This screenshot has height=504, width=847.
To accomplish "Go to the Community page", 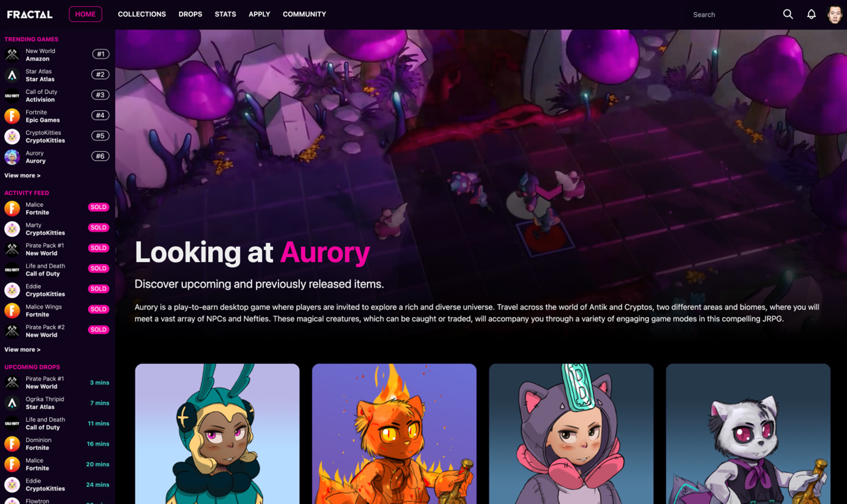I will 304,14.
